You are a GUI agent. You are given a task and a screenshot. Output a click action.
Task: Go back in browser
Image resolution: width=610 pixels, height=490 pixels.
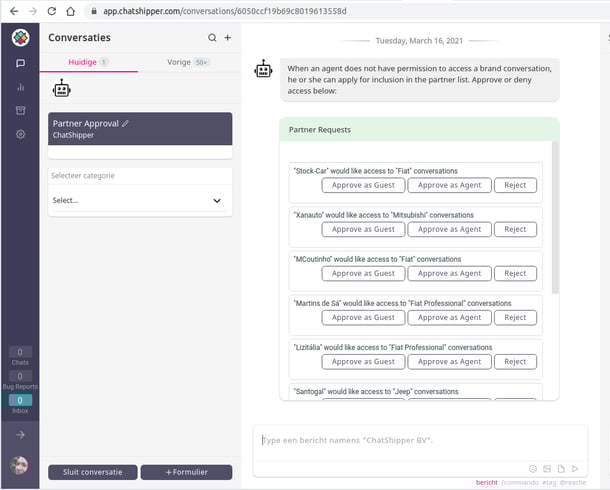coord(14,11)
